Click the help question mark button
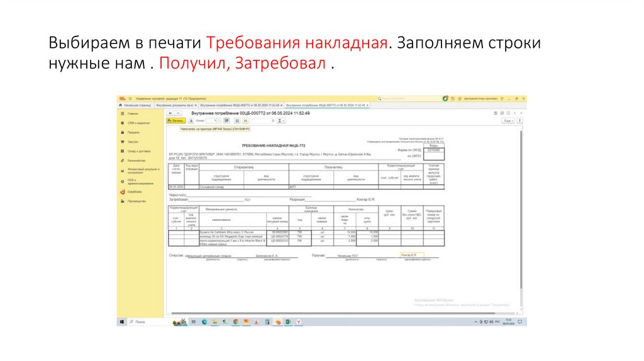Screen dimensions: 644x361 519,121
